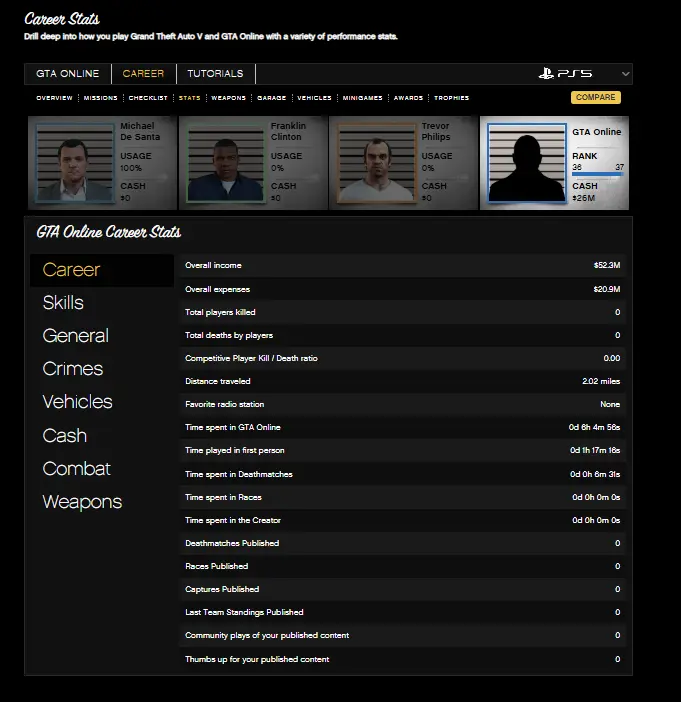Click the Races Published row
Screen dimensions: 681x702
pos(403,566)
